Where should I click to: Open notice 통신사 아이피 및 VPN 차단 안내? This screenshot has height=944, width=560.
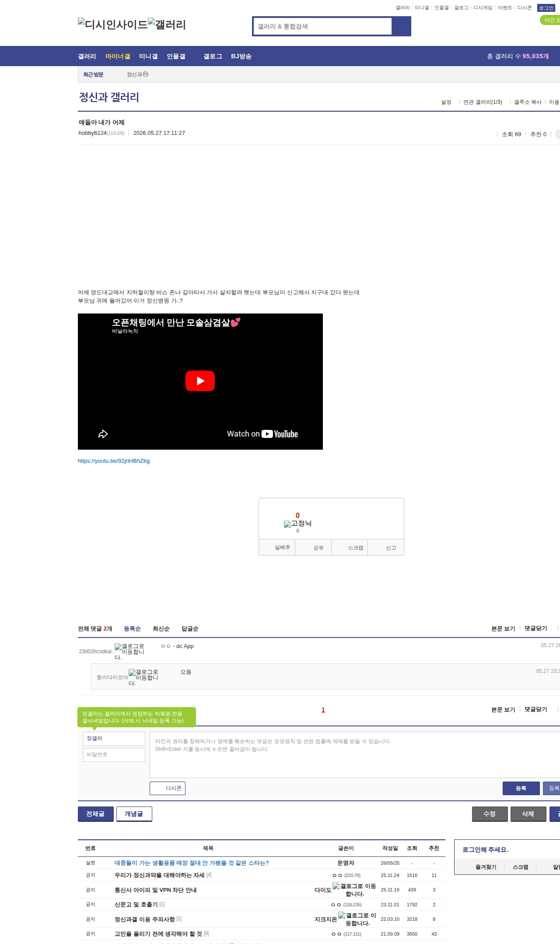click(155, 890)
